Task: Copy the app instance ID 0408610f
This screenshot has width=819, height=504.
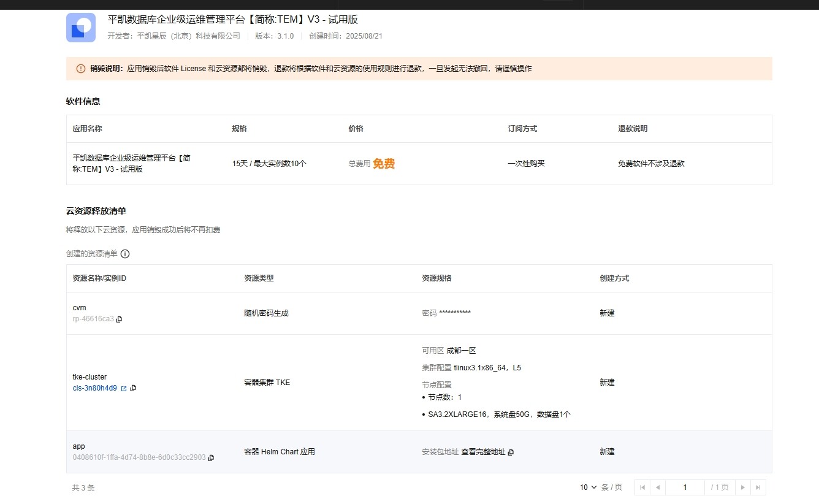Action: click(x=211, y=458)
